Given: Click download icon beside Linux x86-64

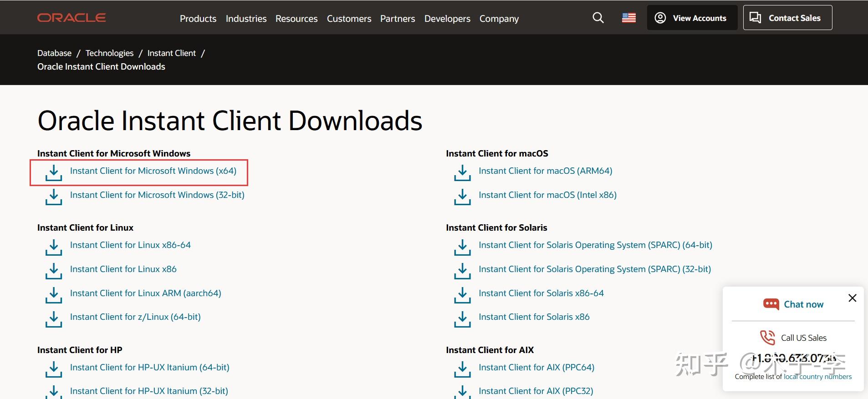Looking at the screenshot, I should click(54, 247).
